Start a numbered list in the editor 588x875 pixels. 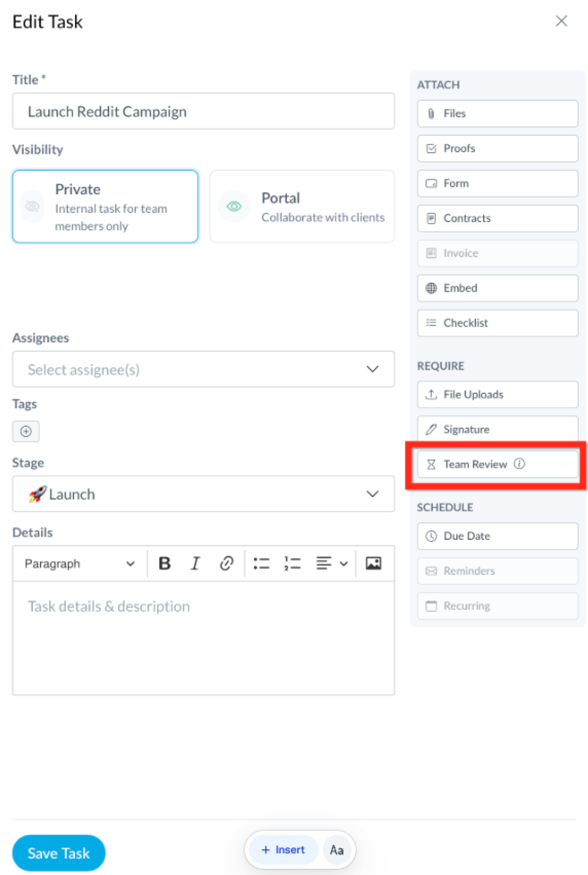(292, 563)
